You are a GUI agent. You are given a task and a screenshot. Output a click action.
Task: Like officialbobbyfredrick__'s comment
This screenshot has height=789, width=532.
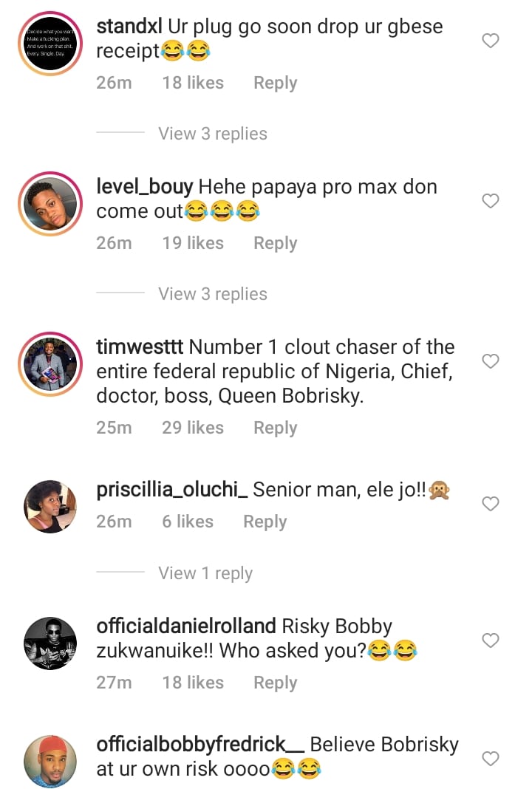491,759
